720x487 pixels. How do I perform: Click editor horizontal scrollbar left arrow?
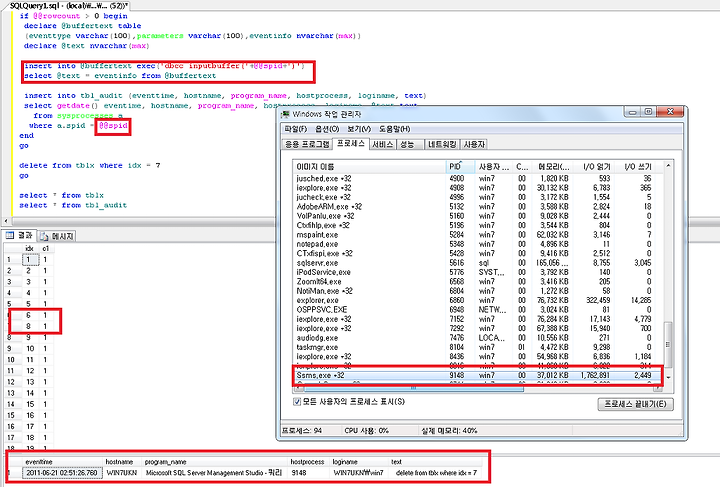(x=6, y=222)
